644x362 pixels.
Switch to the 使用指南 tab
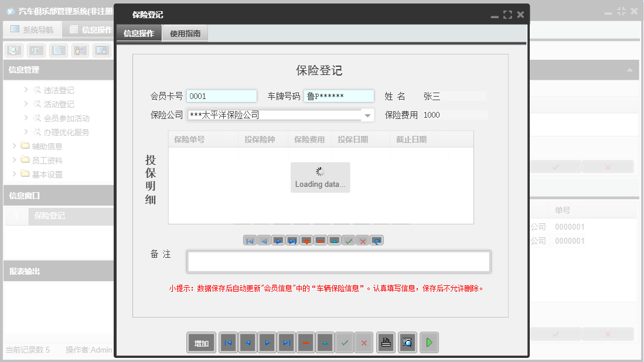coord(186,33)
